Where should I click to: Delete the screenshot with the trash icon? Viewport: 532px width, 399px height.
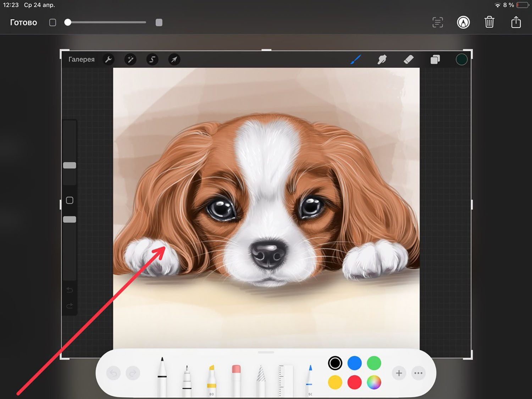489,22
